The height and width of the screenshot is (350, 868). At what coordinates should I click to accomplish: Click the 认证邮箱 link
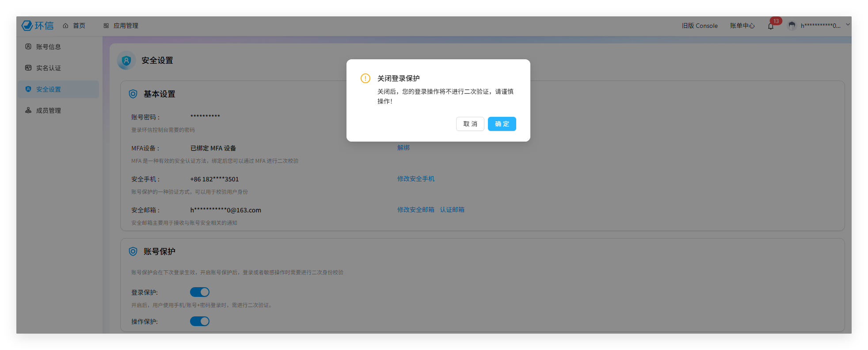(452, 210)
